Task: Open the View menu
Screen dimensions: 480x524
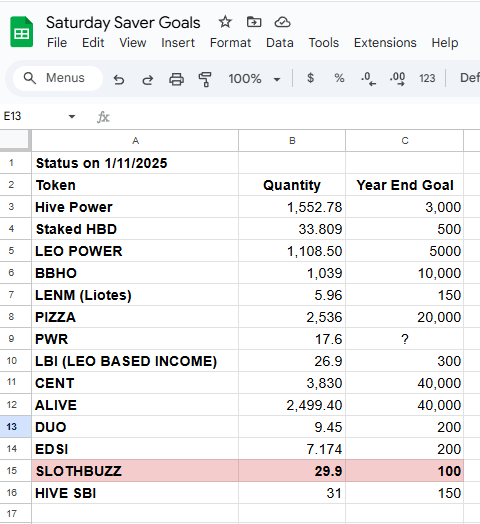Action: click(x=133, y=43)
